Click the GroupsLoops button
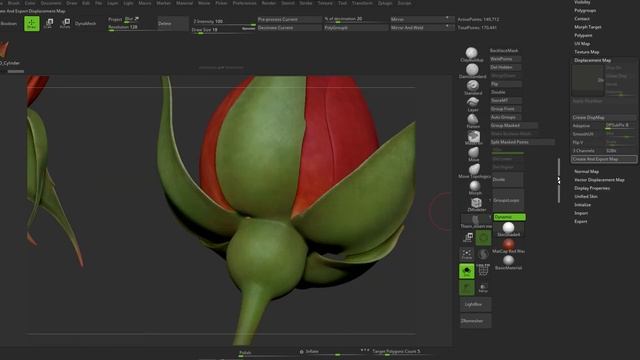This screenshot has height=360, width=640. pos(508,200)
